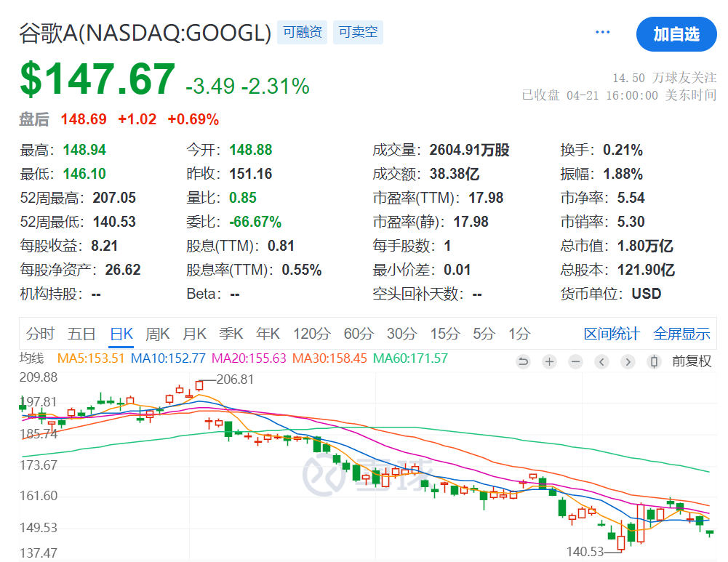Screen dimensions: 728x562
Task: Click the 昨收 value 151.16
Action: pos(251,174)
